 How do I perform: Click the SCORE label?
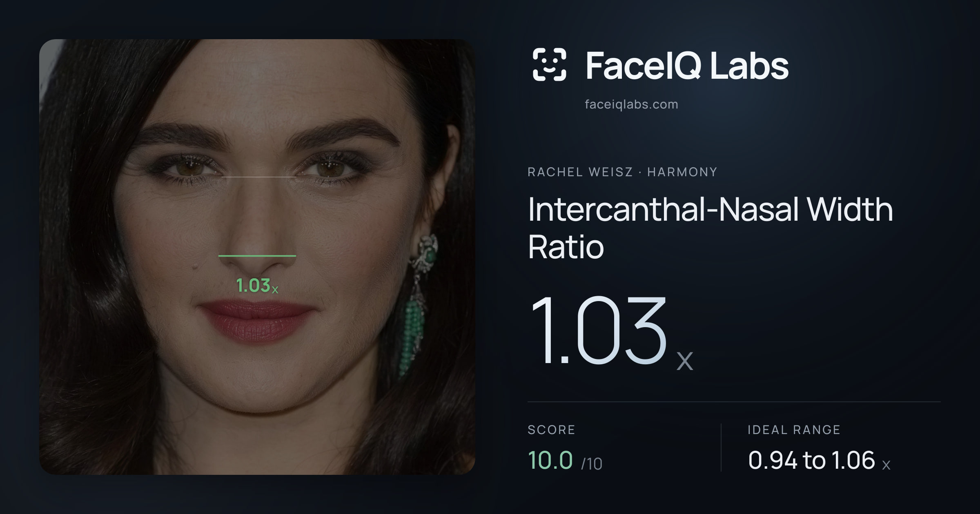point(551,430)
